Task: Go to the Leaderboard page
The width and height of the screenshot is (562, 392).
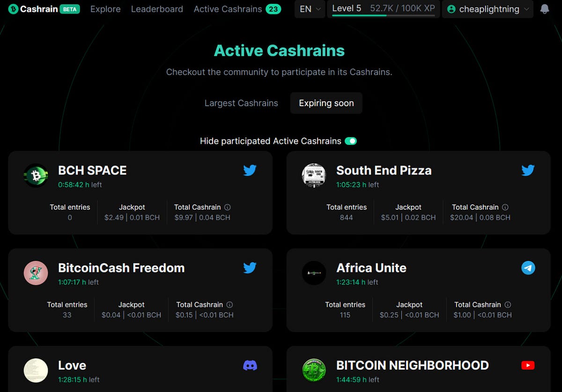Action: coord(157,9)
